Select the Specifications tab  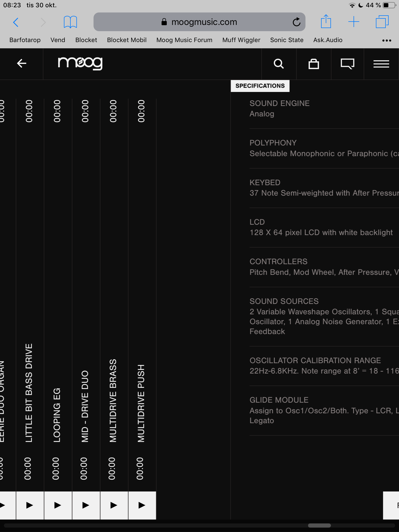(260, 86)
